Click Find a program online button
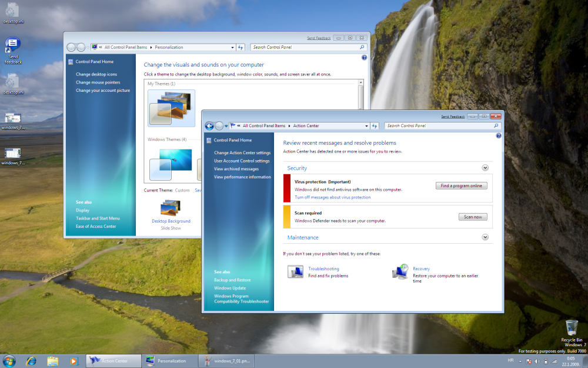This screenshot has width=588, height=368. [x=461, y=186]
